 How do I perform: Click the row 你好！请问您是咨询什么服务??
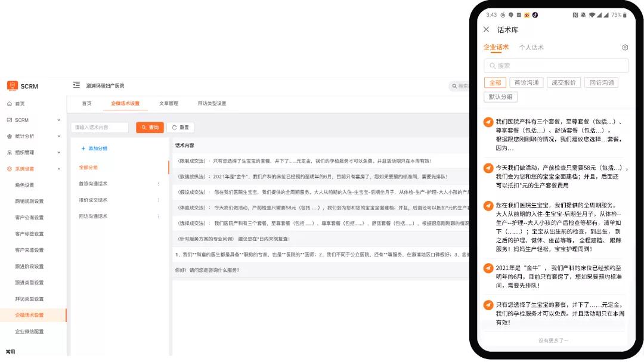[321, 270]
